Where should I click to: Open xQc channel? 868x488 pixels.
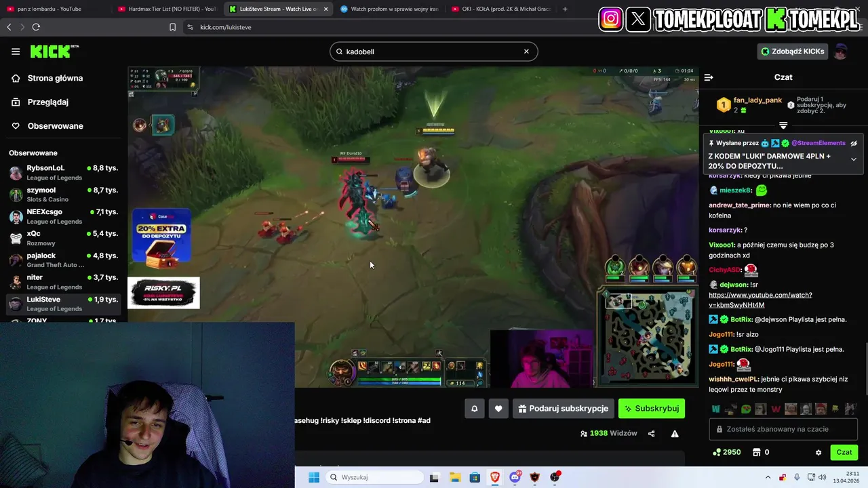(64, 238)
